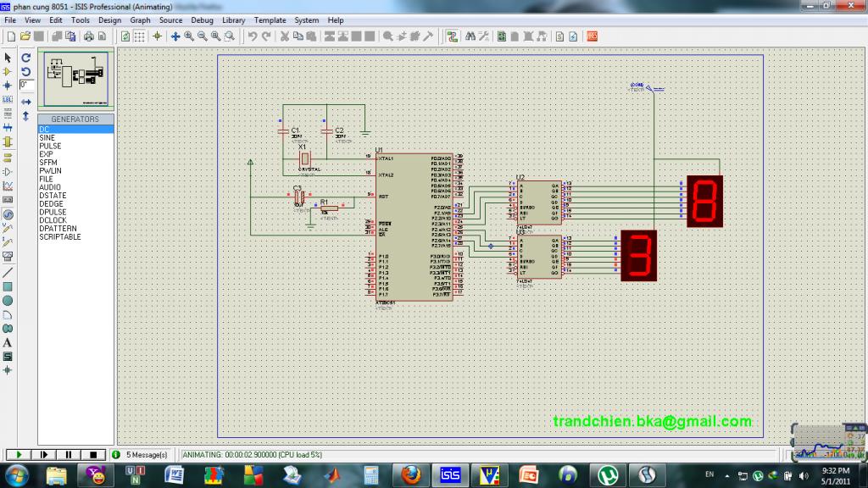
Task: Click Rotate Clockwise icon
Action: point(26,58)
